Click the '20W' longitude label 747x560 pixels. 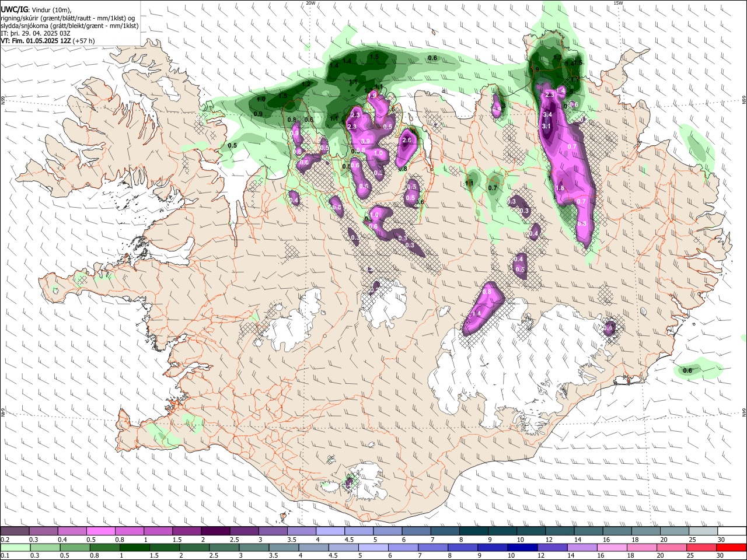click(310, 3)
